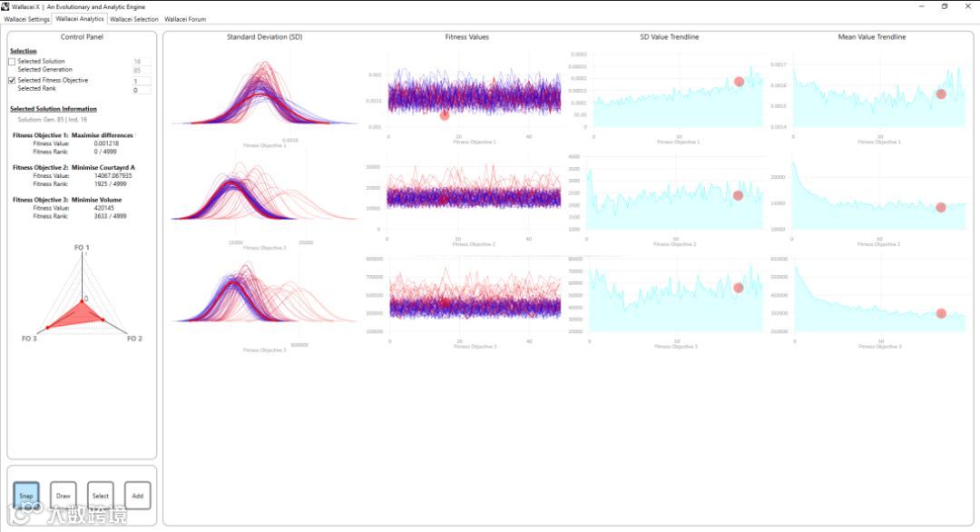Click the 'Selected Solution Information' heading
Screen dimensions: 980x532
[54, 109]
